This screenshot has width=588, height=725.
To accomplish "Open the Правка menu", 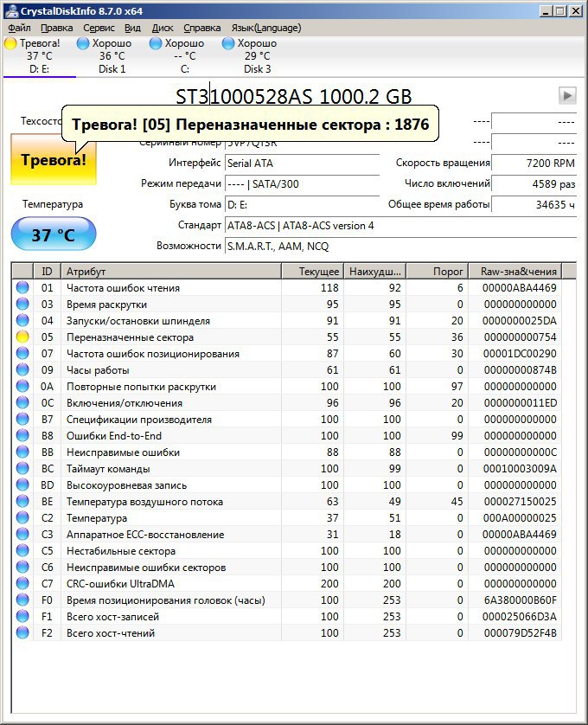I will (x=56, y=28).
